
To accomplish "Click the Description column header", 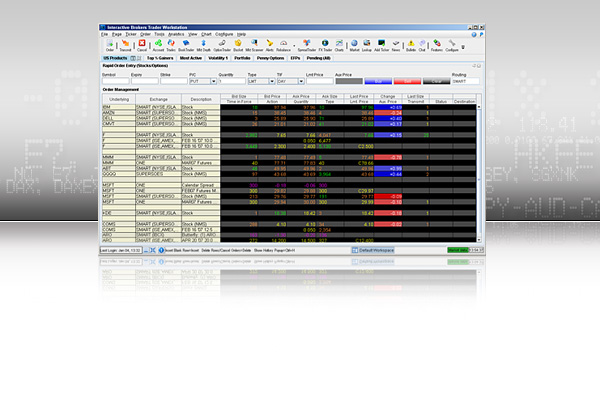I will (201, 99).
